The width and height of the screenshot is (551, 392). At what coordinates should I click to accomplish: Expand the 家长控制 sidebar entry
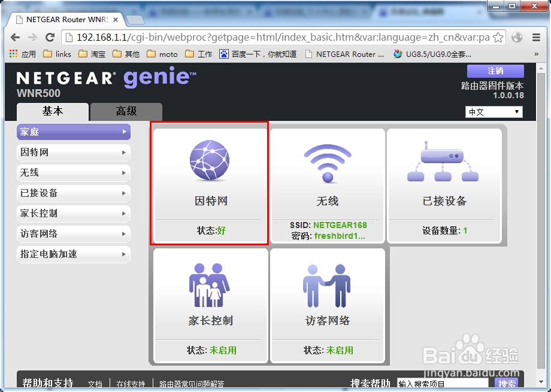[x=72, y=214]
